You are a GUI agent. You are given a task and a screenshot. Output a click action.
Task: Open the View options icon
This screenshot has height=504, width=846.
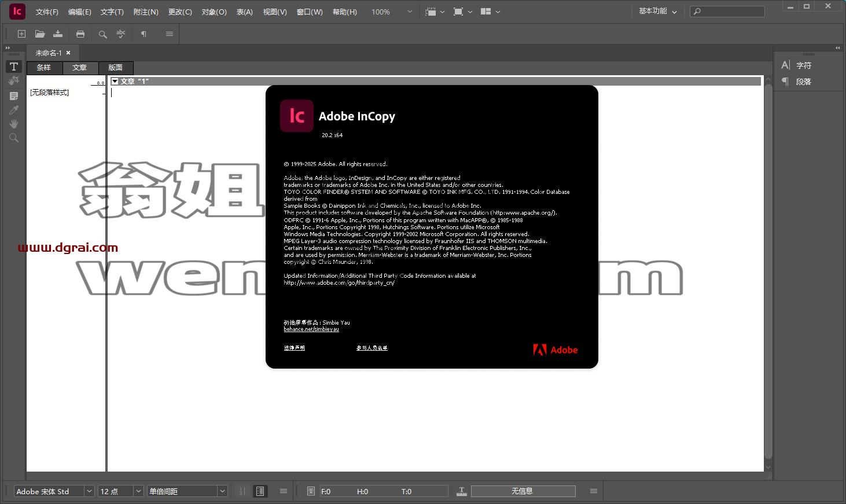point(431,12)
